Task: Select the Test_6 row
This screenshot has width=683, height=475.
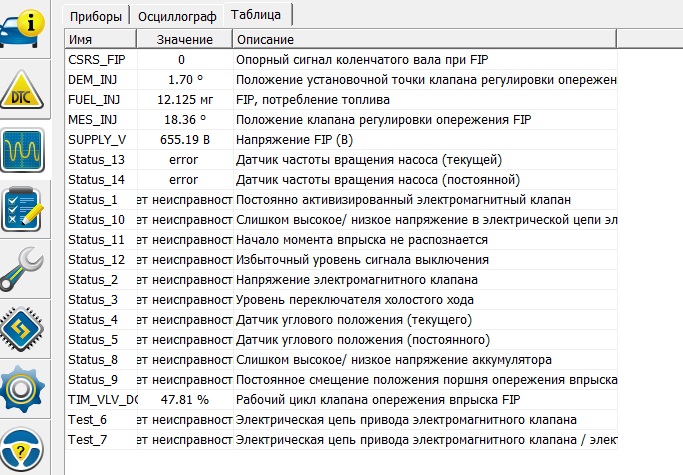Action: [x=341, y=420]
